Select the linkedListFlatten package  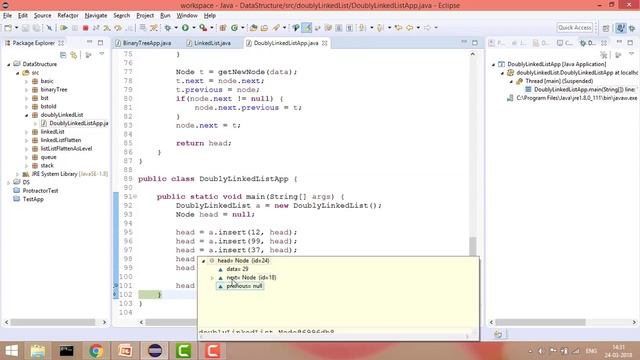point(60,140)
